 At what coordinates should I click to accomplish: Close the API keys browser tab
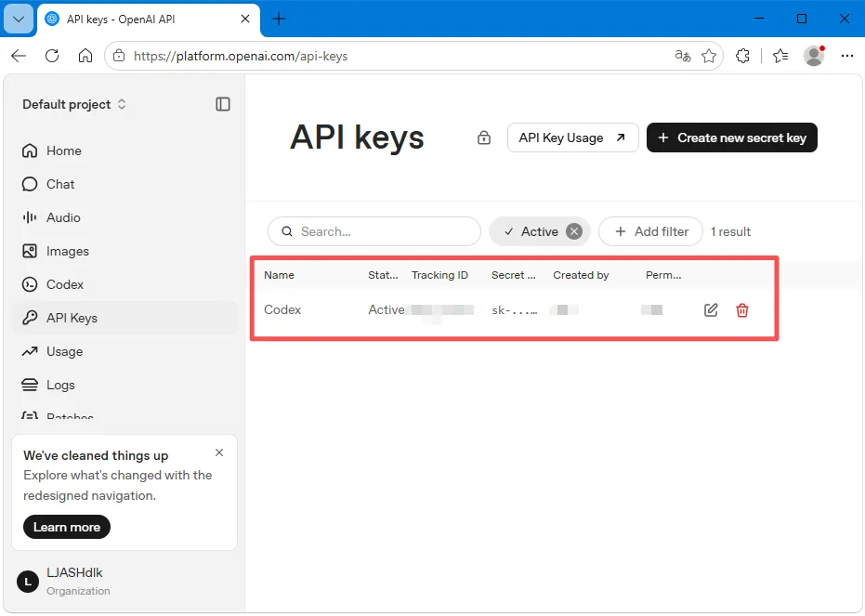tap(245, 19)
